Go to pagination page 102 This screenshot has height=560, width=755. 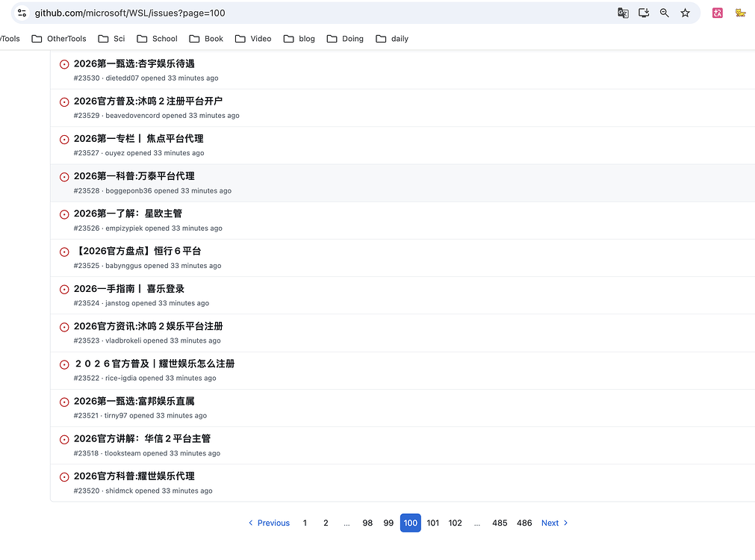pos(455,523)
